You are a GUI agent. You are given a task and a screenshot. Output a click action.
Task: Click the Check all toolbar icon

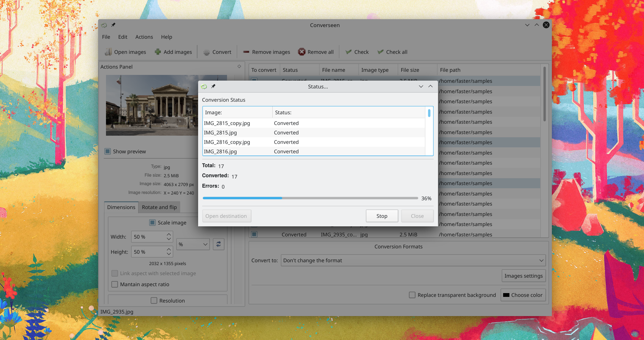pos(380,52)
